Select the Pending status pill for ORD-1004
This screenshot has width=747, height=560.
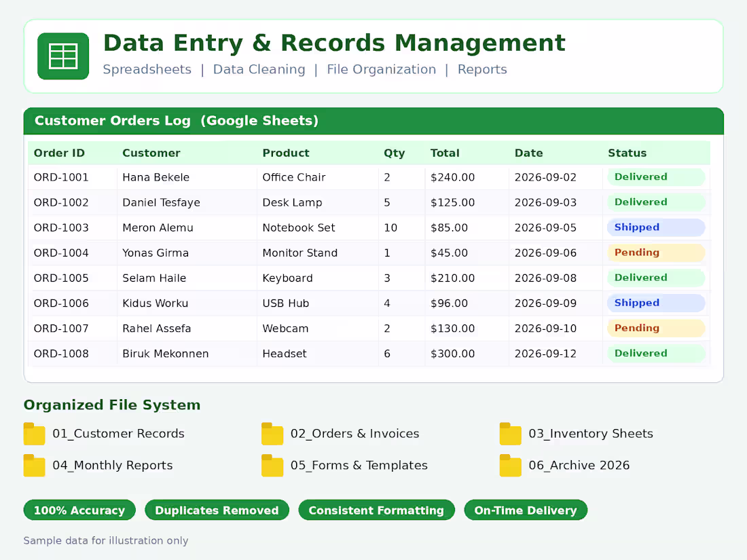pyautogui.click(x=656, y=253)
